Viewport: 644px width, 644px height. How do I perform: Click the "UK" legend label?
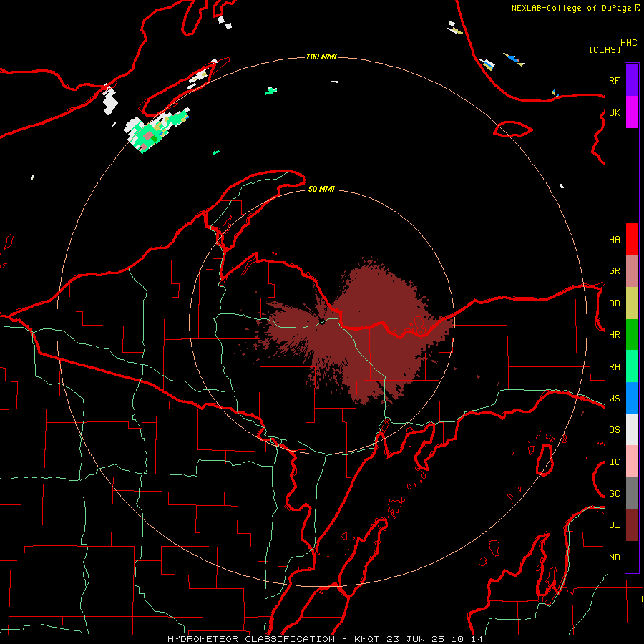(614, 112)
